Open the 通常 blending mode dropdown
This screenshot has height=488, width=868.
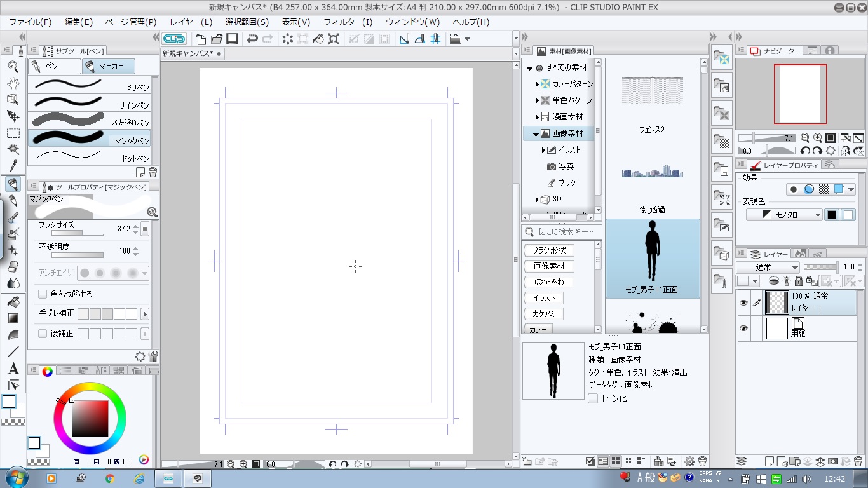click(768, 268)
